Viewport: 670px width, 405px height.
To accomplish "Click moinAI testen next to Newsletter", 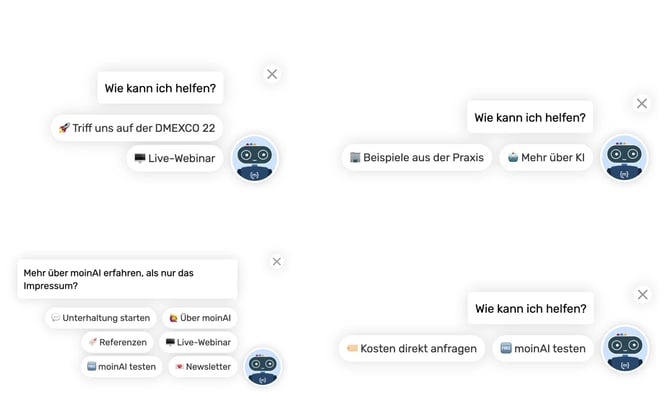I will (x=122, y=367).
